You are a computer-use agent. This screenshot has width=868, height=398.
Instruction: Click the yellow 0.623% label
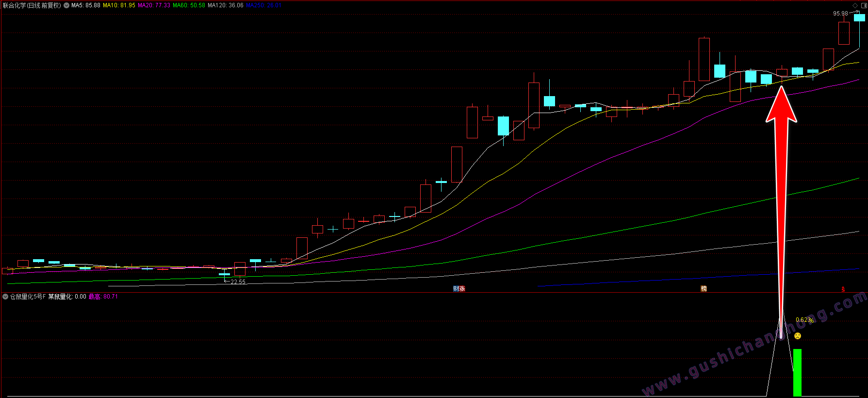pyautogui.click(x=804, y=320)
